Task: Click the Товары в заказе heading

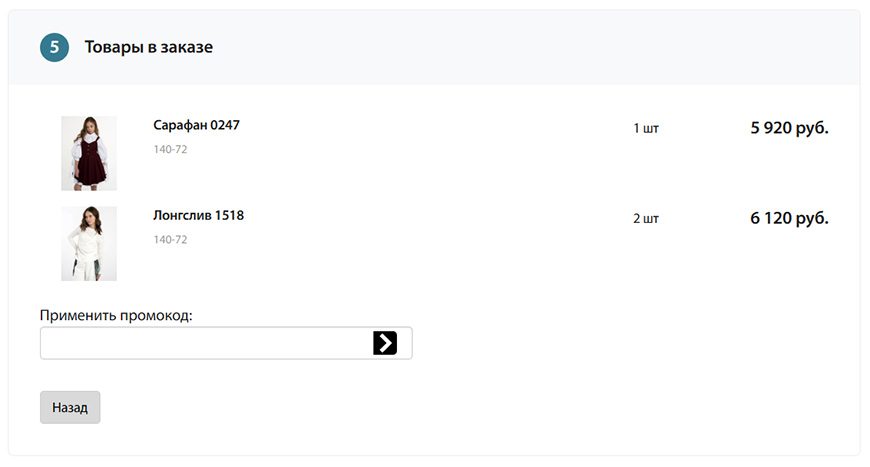Action: pyautogui.click(x=149, y=47)
